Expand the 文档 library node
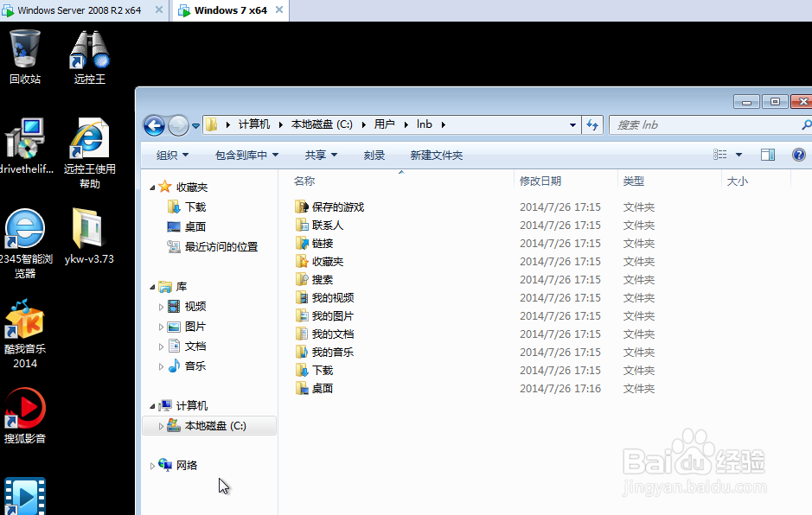812x515 pixels. tap(161, 347)
